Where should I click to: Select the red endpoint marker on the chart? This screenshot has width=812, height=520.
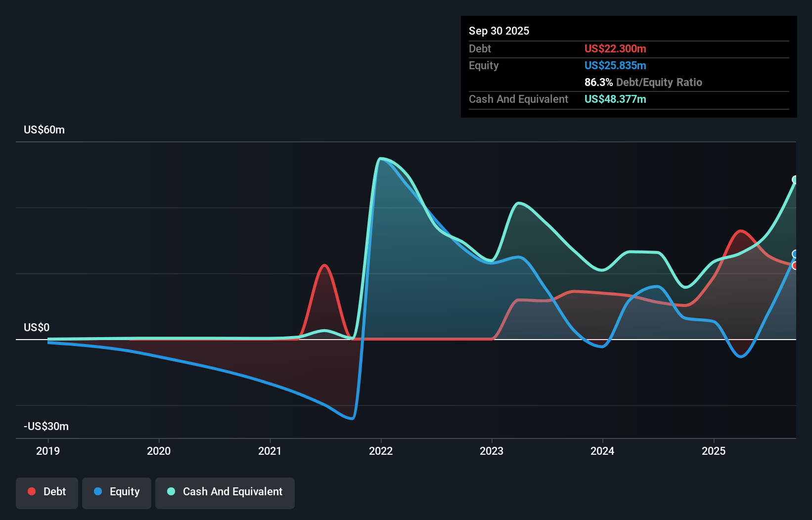coord(795,265)
